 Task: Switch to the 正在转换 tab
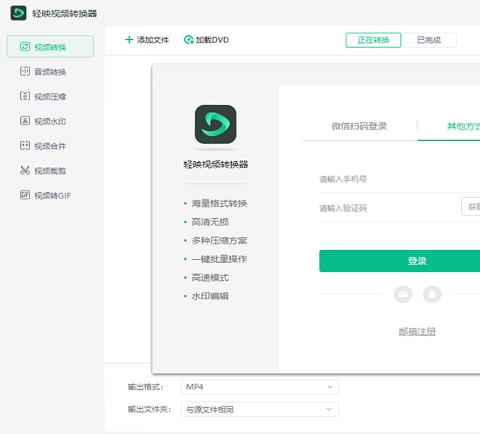click(x=373, y=40)
